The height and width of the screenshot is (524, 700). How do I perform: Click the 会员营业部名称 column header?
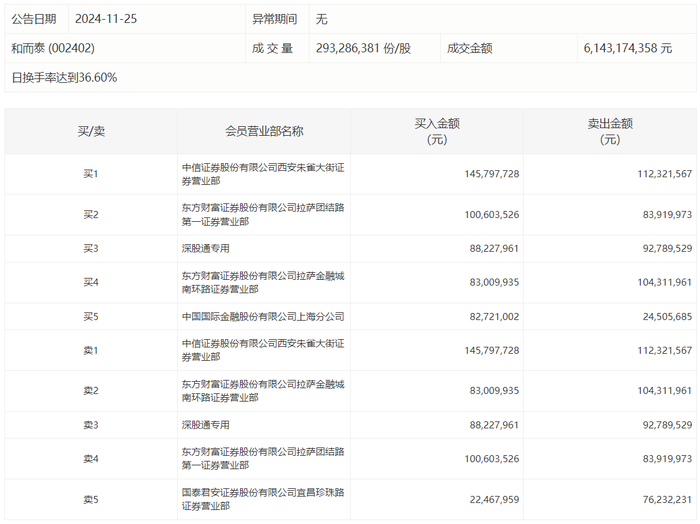pos(264,131)
